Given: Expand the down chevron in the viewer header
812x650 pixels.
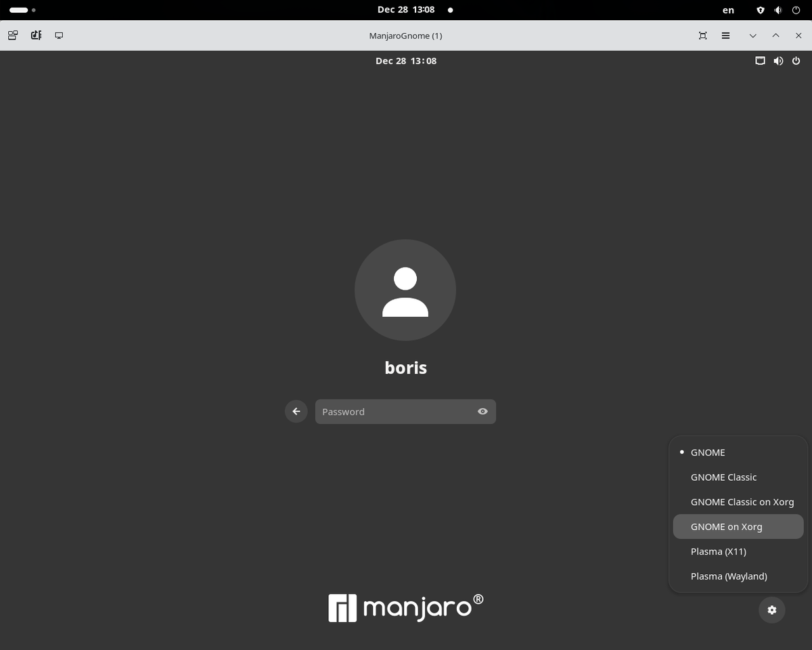Looking at the screenshot, I should (x=752, y=35).
